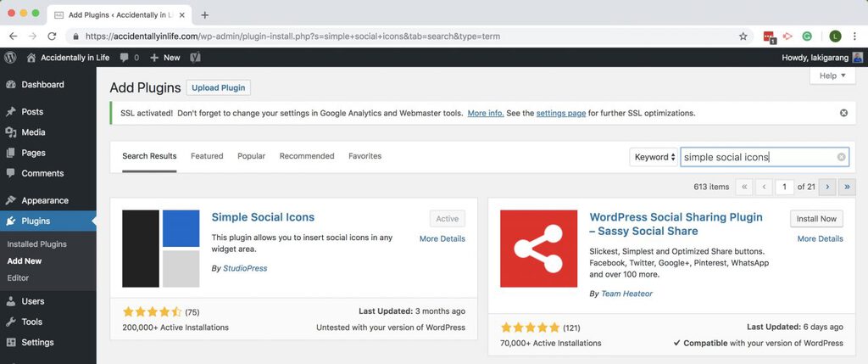
Task: Jump to last page of plugin results
Action: tap(848, 187)
